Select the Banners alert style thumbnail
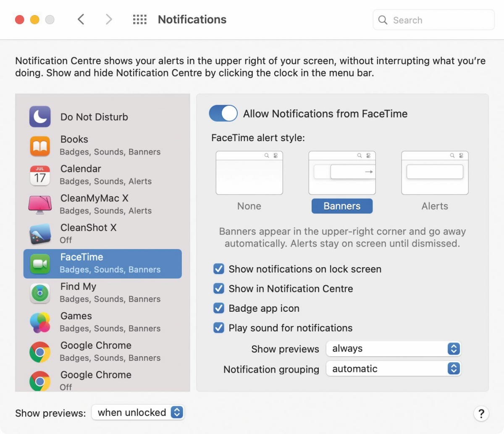Screen dimensions: 504x434 (x=342, y=173)
